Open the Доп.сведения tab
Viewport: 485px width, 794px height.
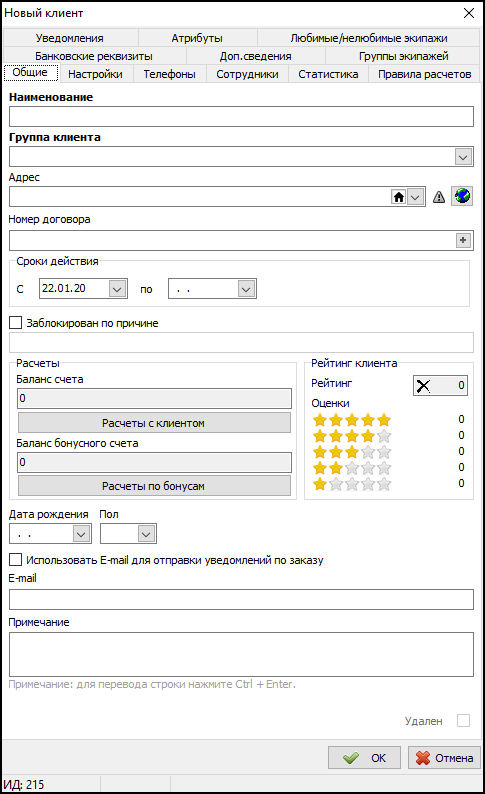tap(255, 56)
